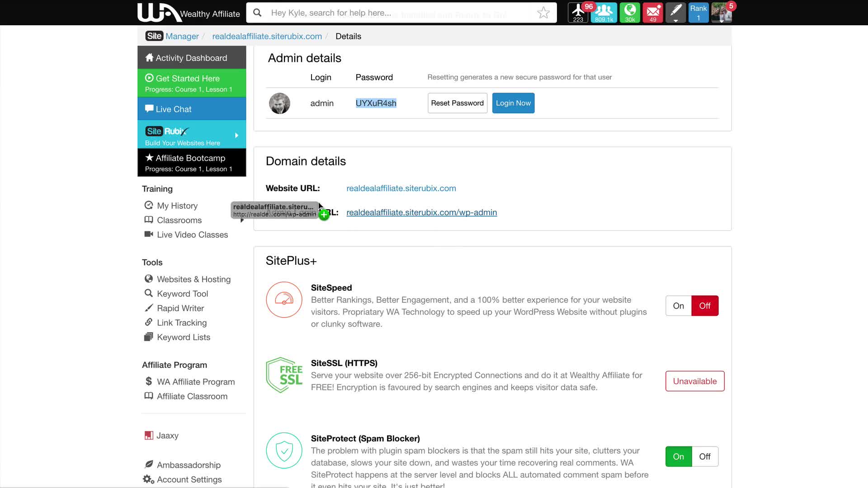Open the green globe icon showing 30k

coord(630,13)
